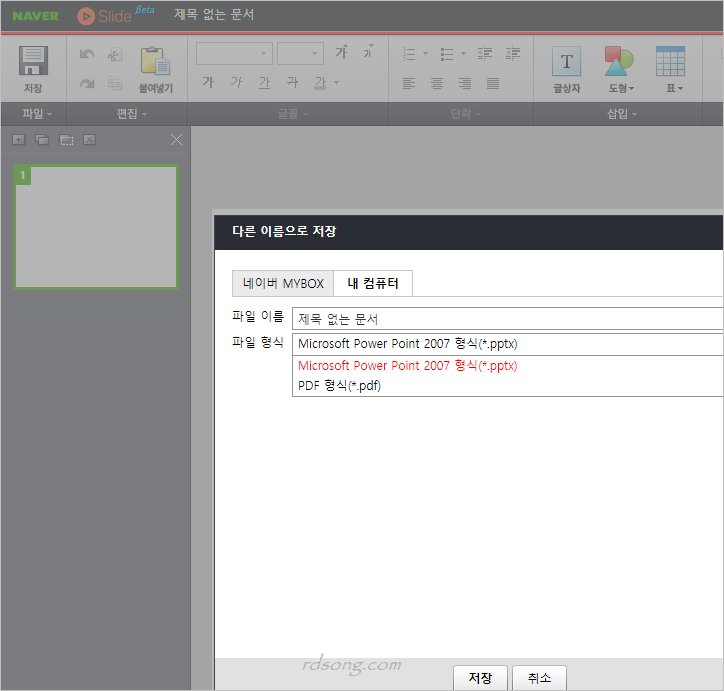
Task: Click the 붙여넣기 clipboard paste icon
Action: coord(155,62)
